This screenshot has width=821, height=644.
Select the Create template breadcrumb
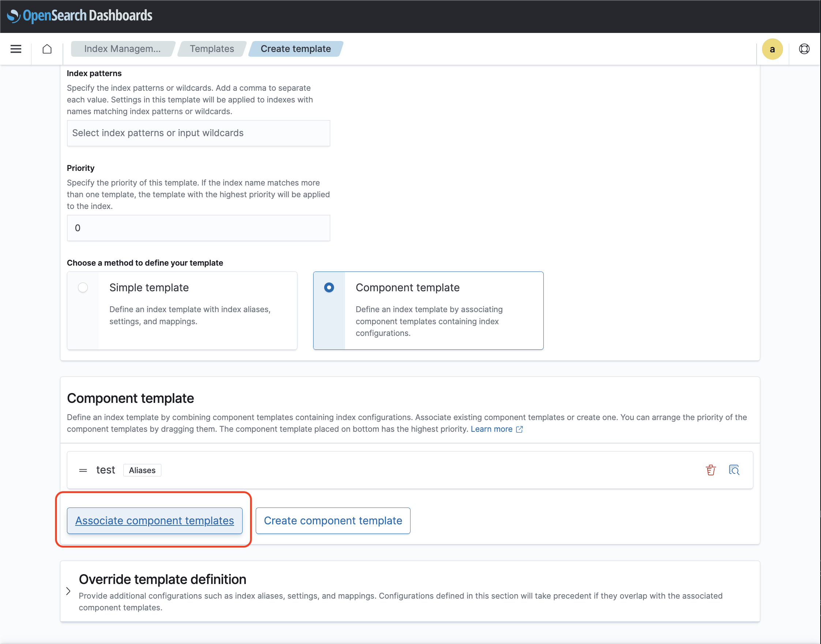295,49
